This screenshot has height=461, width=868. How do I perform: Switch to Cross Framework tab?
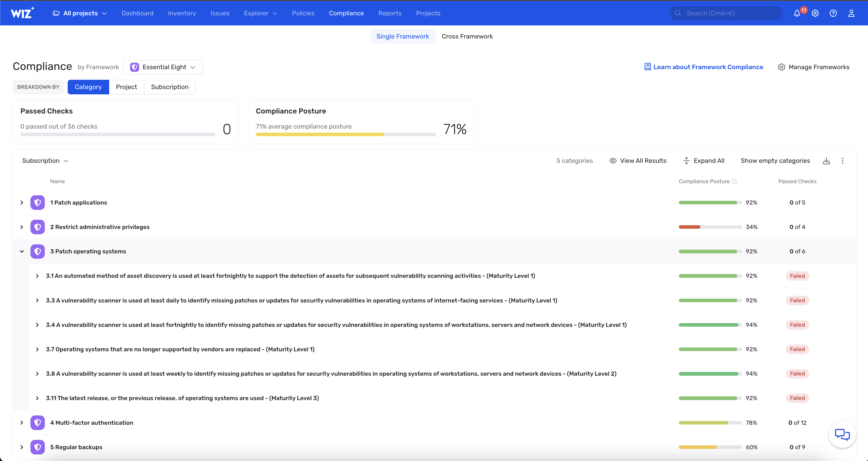[467, 36]
